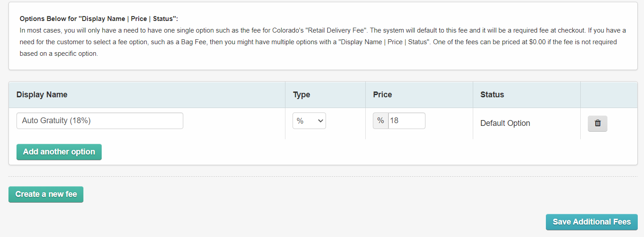Click into the Price field showing 18

tap(406, 121)
